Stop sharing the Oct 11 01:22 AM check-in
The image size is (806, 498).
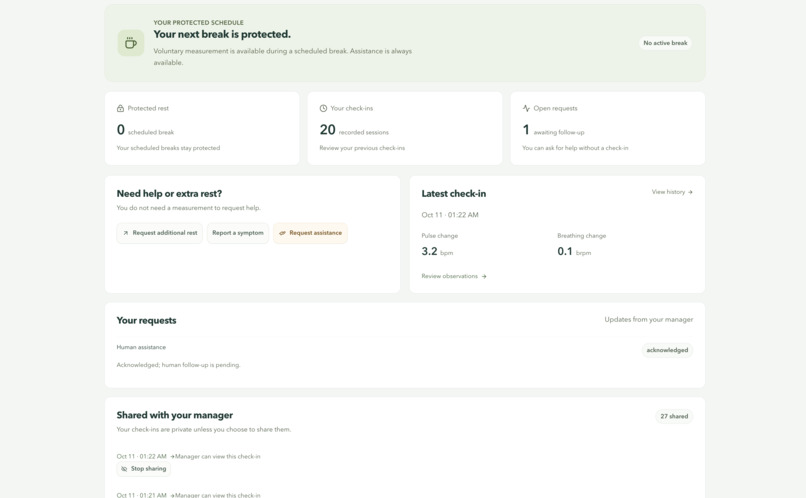[143, 469]
